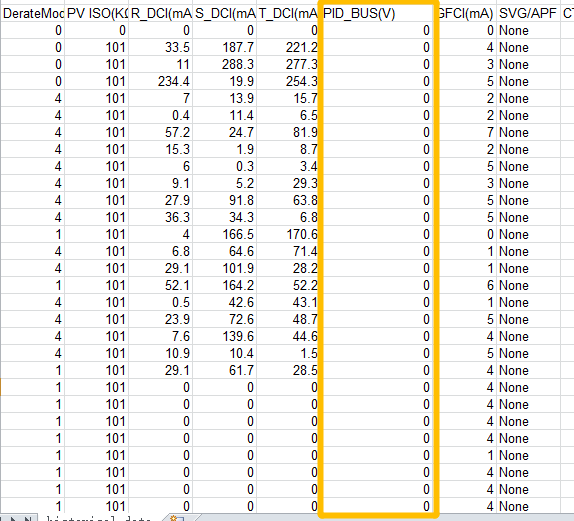Select the 15.3 cell in R_DCI
Viewport: 574px width, 521px height.
click(x=161, y=149)
